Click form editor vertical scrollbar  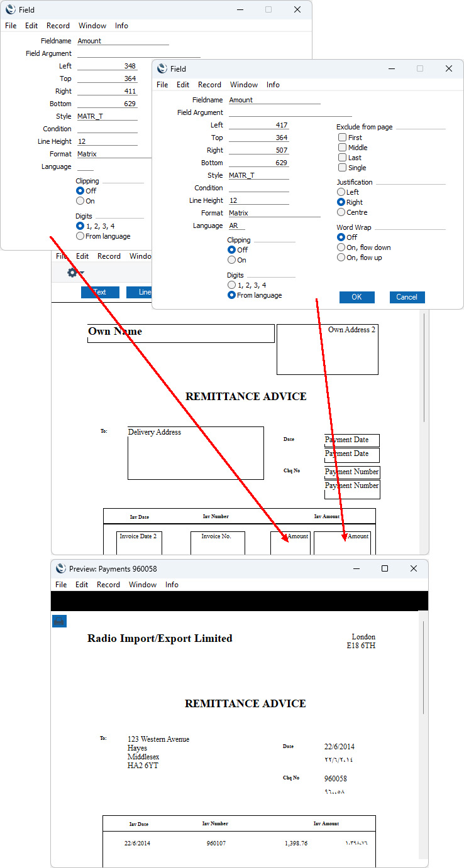(424, 367)
